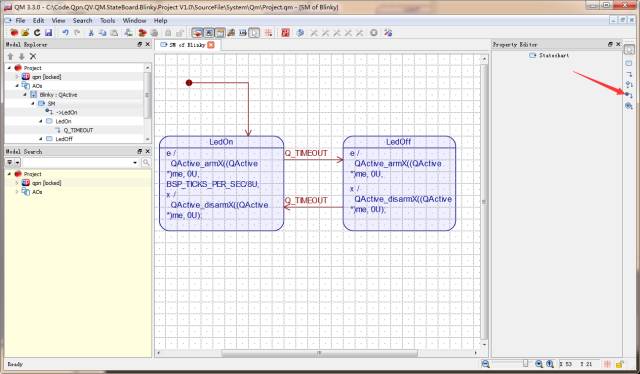Open the View menu

pyautogui.click(x=58, y=20)
